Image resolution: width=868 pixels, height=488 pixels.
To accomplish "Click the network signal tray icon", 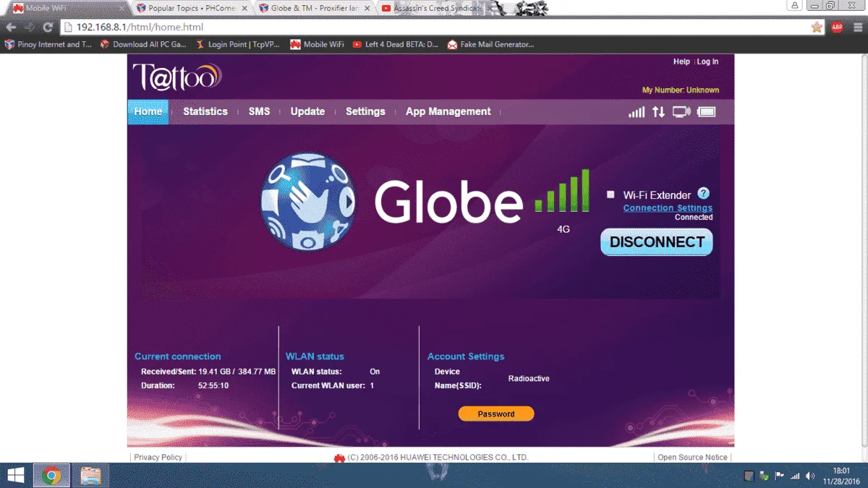I will coord(795,476).
